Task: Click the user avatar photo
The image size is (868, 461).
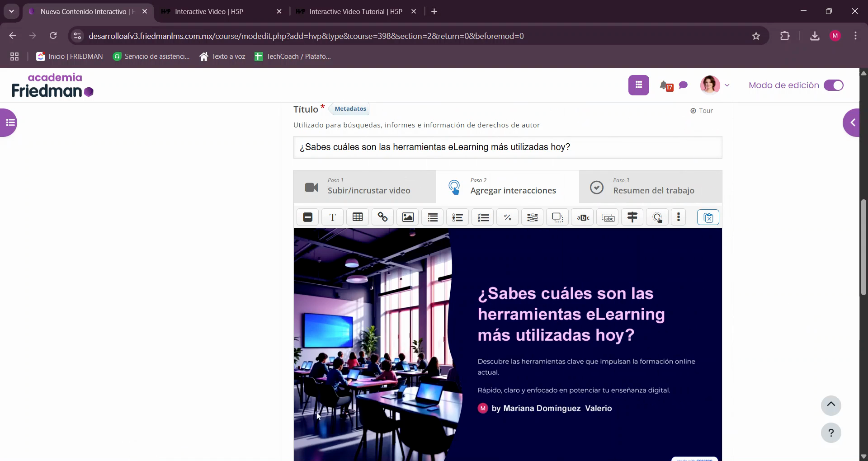Action: [x=710, y=85]
